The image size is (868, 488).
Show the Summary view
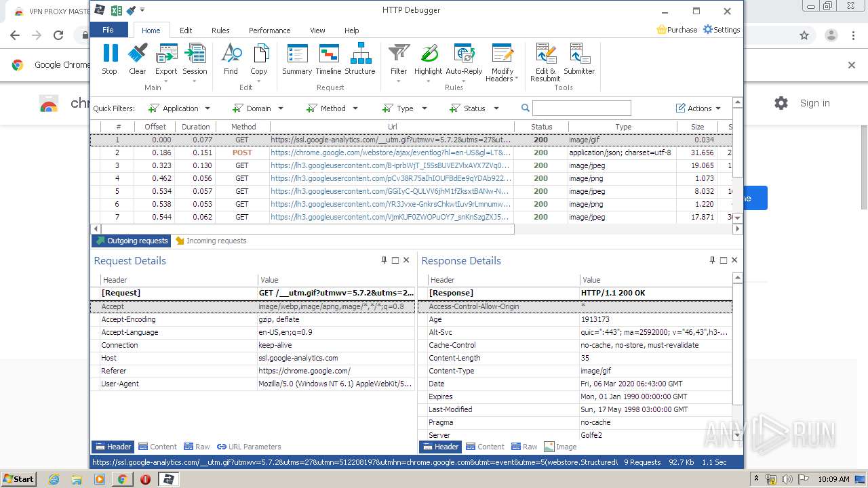[x=297, y=59]
